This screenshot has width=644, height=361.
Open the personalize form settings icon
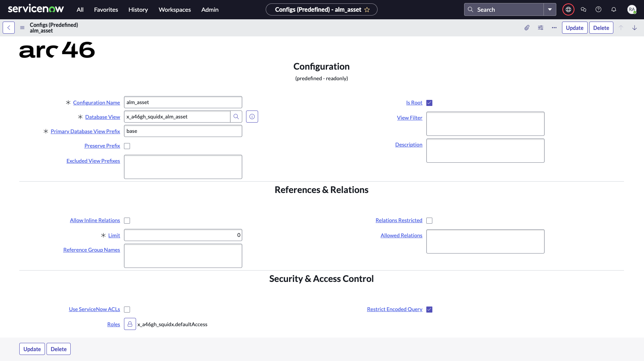point(541,28)
